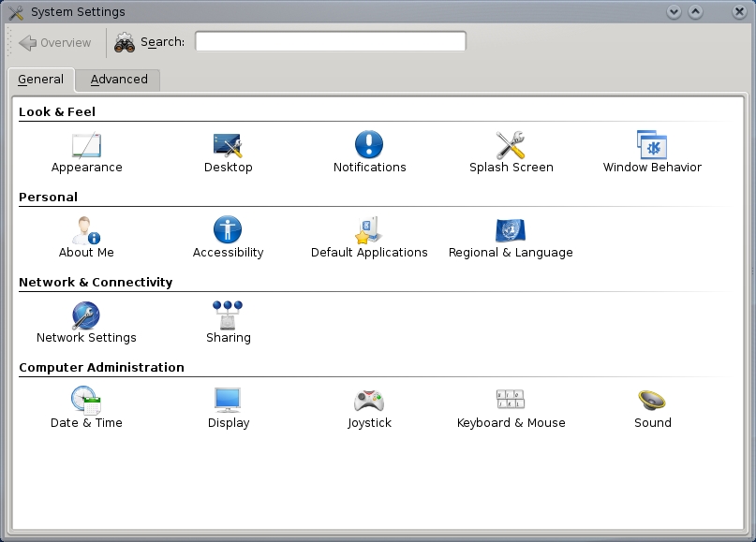756x542 pixels.
Task: Open the Sharing settings
Action: (x=228, y=316)
